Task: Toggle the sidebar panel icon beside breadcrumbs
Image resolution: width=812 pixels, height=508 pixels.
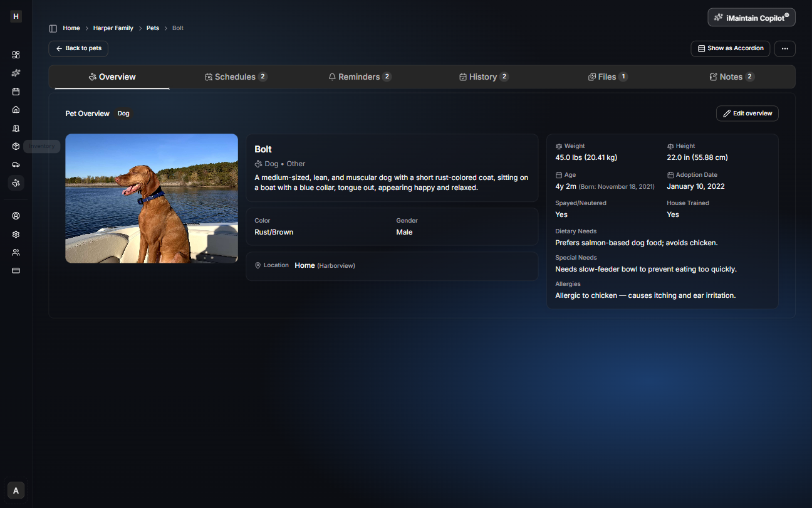Action: 53,28
